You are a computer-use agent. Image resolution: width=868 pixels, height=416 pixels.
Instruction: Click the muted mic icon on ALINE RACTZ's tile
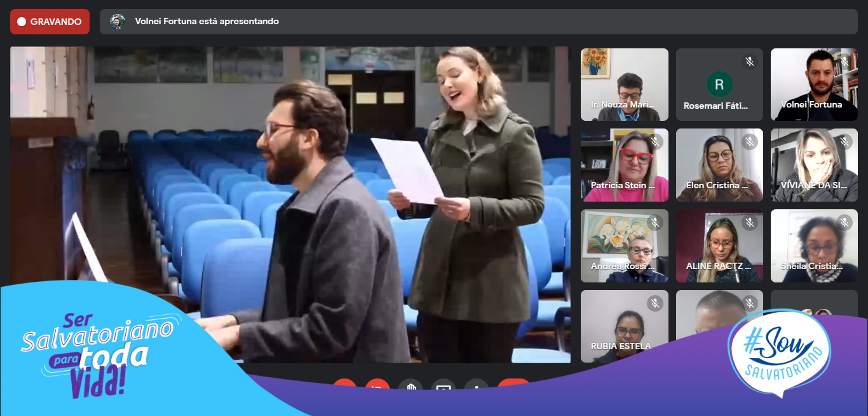point(750,223)
